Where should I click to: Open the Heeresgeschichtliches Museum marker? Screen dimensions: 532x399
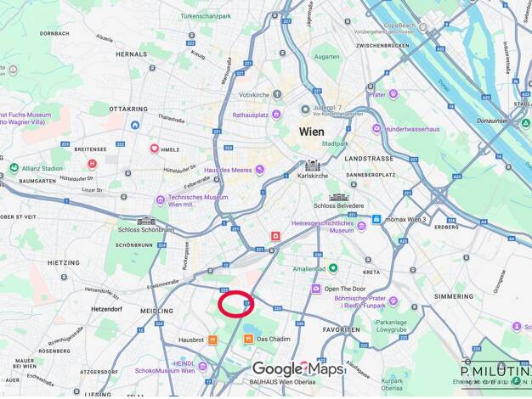pyautogui.click(x=362, y=226)
